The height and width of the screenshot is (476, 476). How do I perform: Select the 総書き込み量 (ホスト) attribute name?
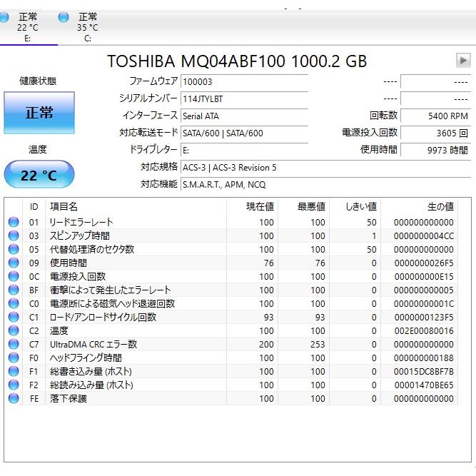91,371
